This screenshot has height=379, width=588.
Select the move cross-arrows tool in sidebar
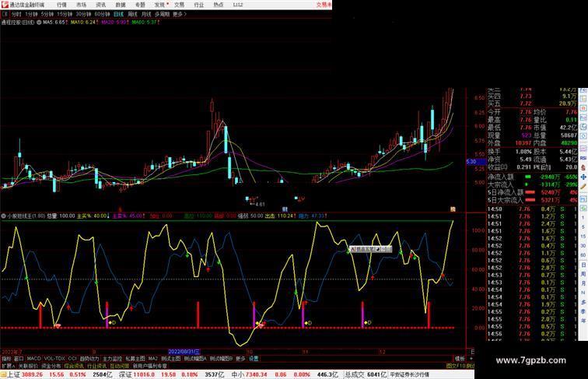pyautogui.click(x=583, y=177)
